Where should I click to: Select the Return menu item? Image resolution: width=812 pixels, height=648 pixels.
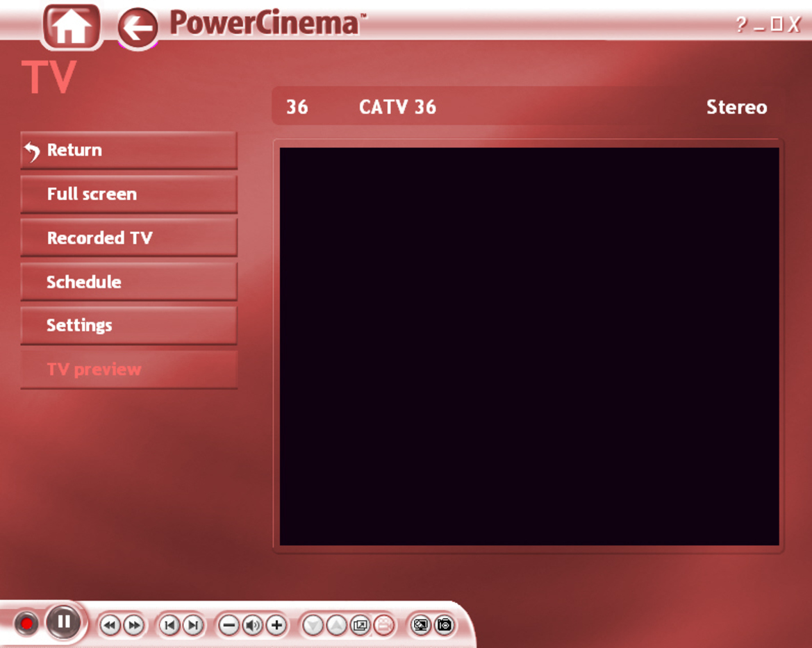pos(129,150)
